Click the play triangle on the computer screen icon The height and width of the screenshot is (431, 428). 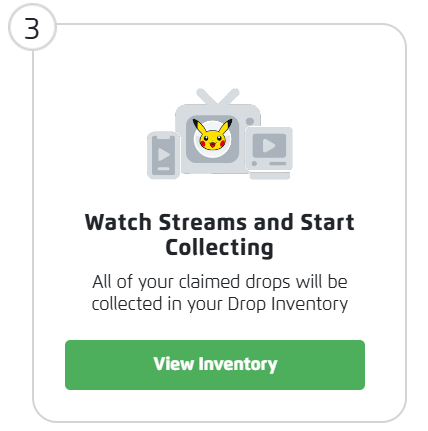(x=269, y=145)
